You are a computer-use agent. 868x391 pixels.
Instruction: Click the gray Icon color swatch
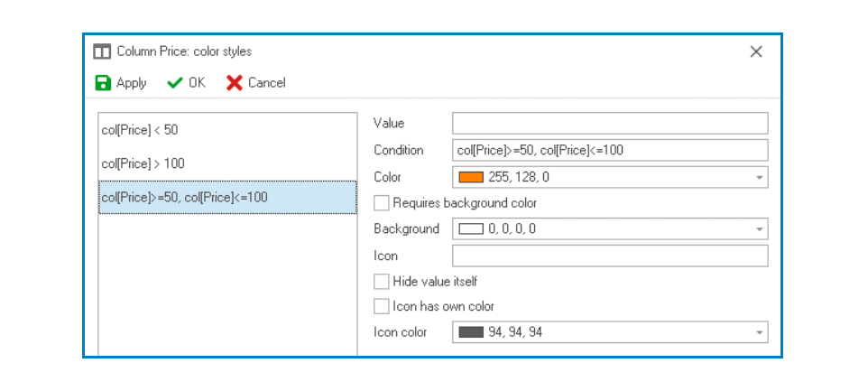point(471,332)
